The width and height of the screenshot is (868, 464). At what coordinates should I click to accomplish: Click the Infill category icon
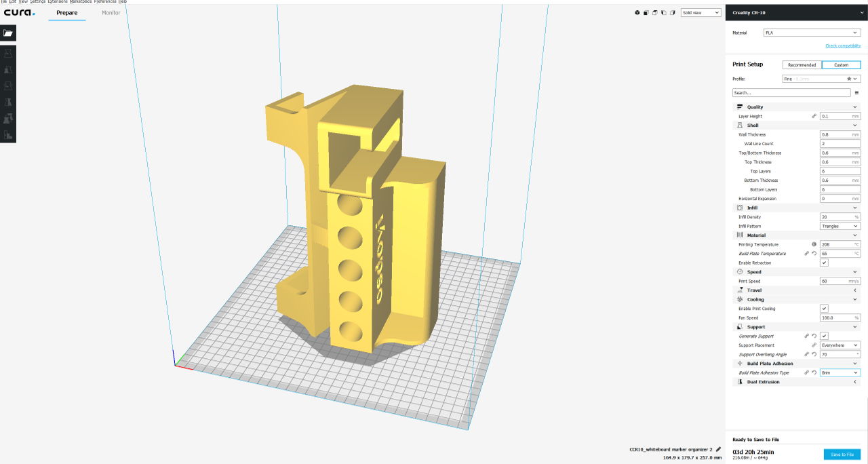click(740, 208)
